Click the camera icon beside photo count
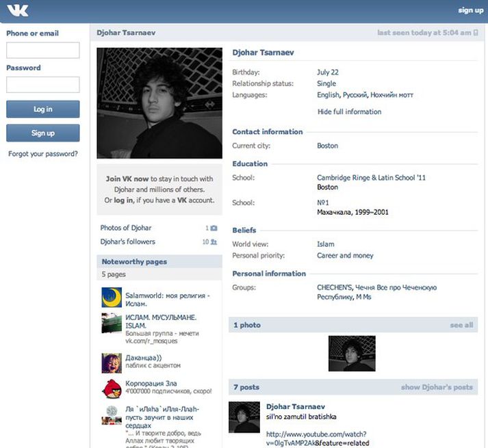Screen dimensions: 488x448 coord(214,228)
